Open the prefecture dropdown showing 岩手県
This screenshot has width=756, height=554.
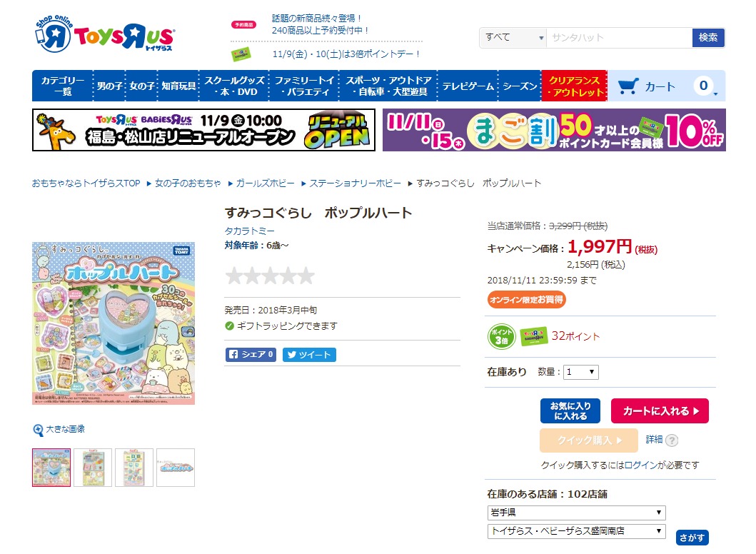point(576,513)
